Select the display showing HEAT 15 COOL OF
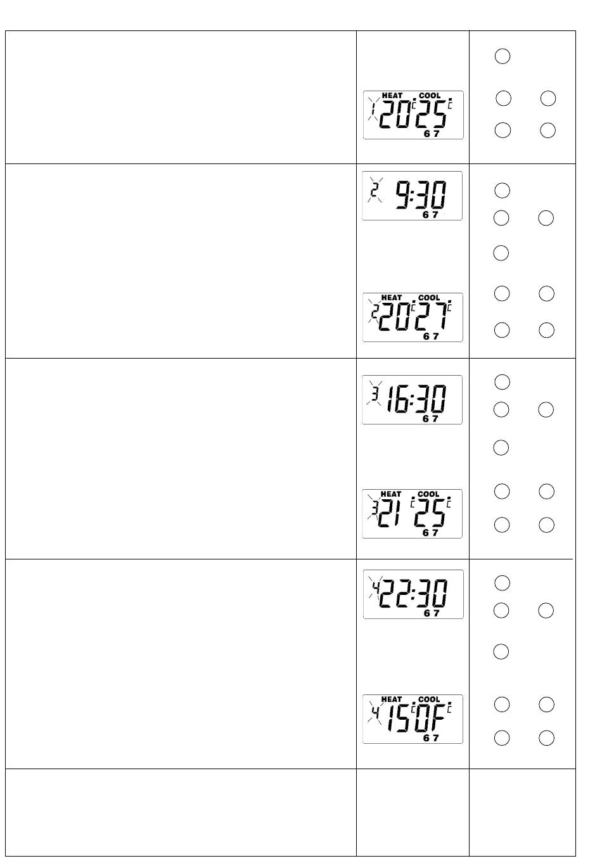The image size is (602, 868). [x=413, y=719]
